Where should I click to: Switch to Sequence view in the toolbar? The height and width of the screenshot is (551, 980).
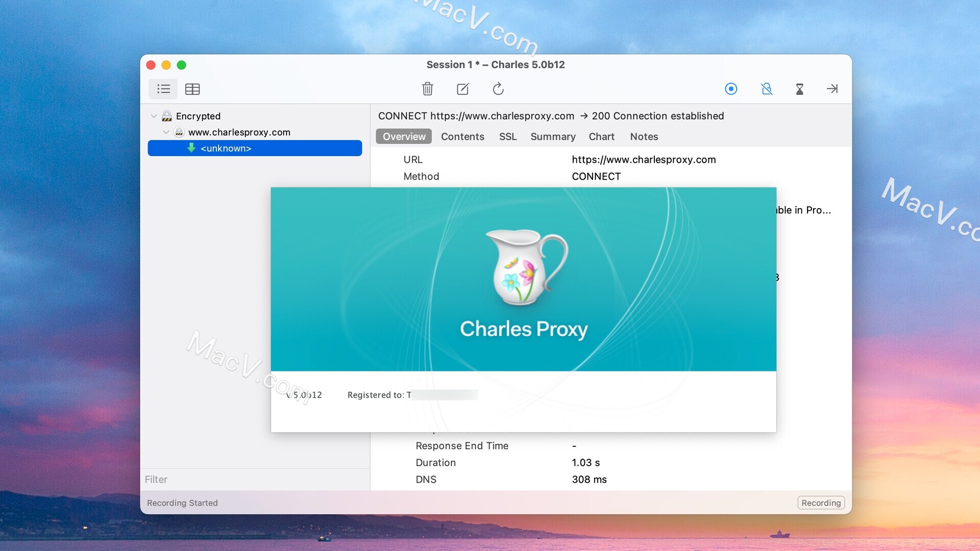click(192, 89)
